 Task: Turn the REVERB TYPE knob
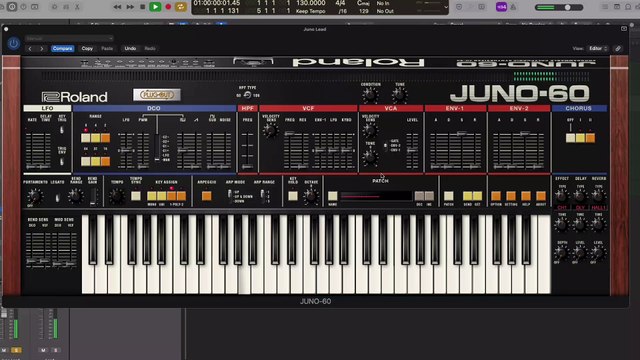point(598,196)
